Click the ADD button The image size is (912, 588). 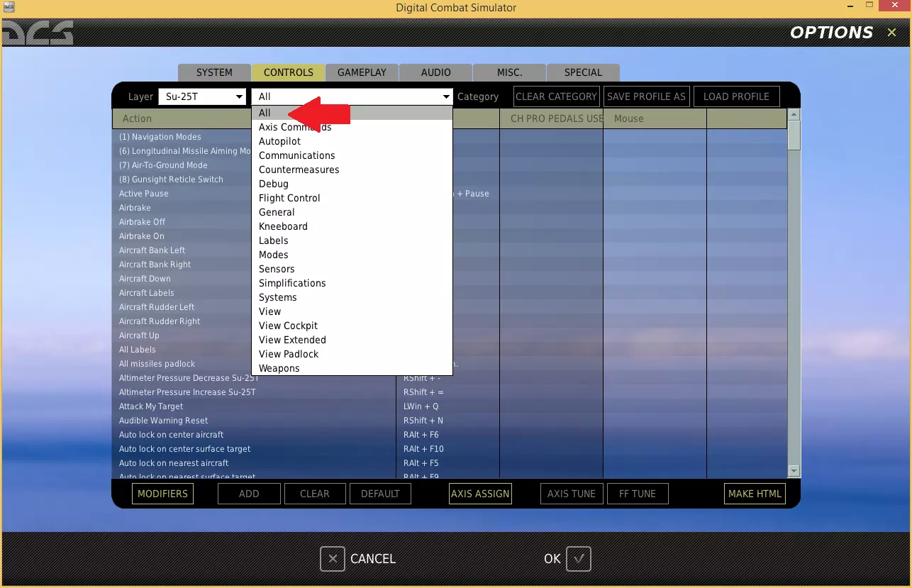[249, 494]
